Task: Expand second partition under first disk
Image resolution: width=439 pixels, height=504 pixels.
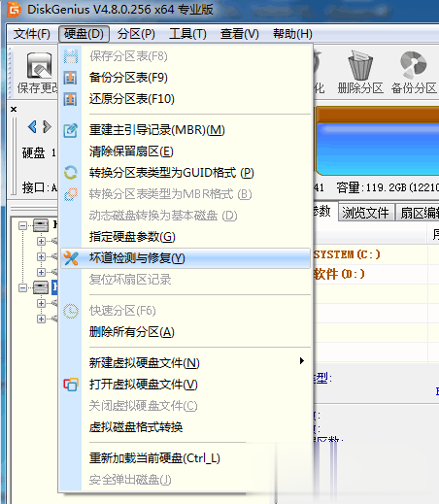Action: pyautogui.click(x=41, y=256)
